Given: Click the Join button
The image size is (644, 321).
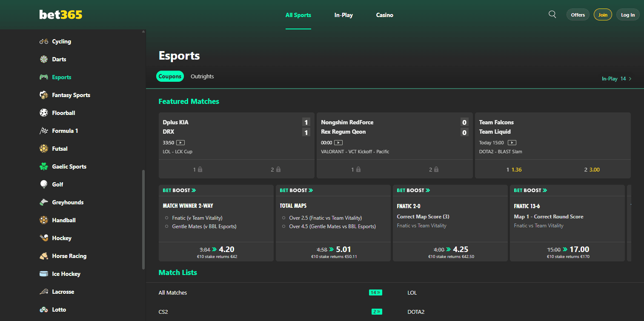Looking at the screenshot, I should point(603,14).
